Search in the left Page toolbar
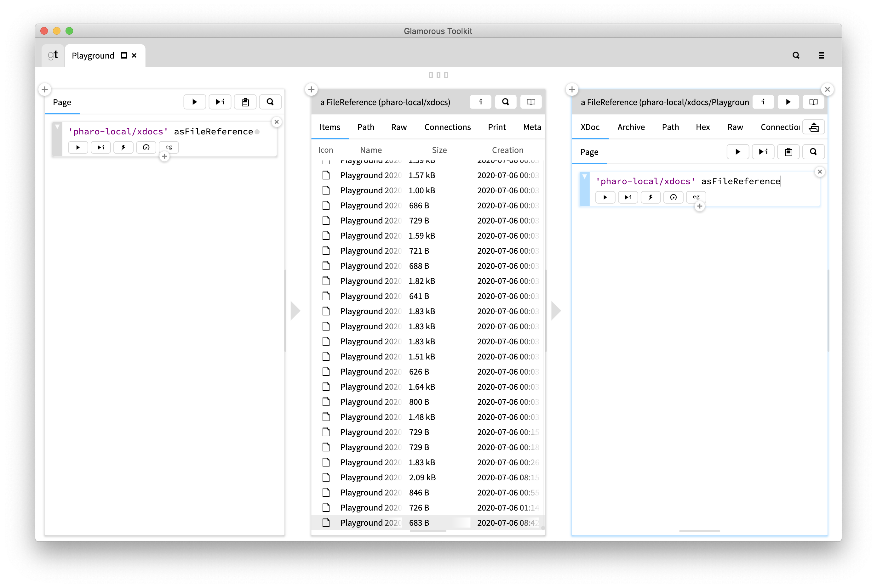This screenshot has width=877, height=588. 270,102
